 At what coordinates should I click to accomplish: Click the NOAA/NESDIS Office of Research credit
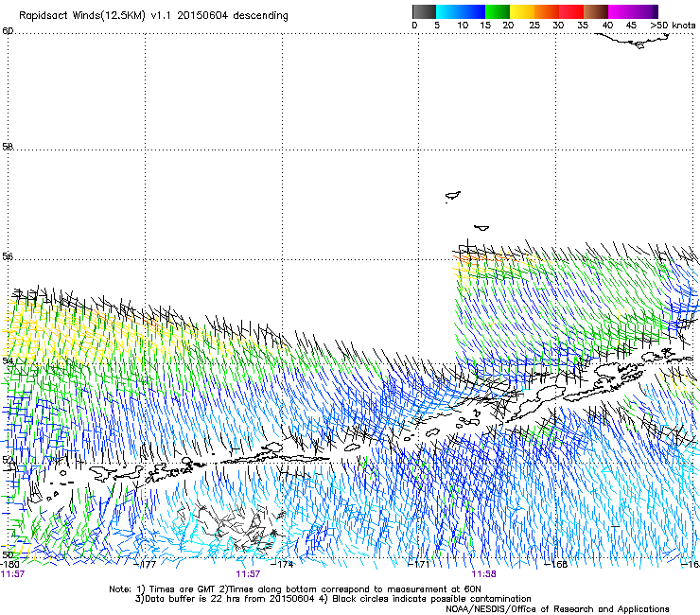point(557,609)
